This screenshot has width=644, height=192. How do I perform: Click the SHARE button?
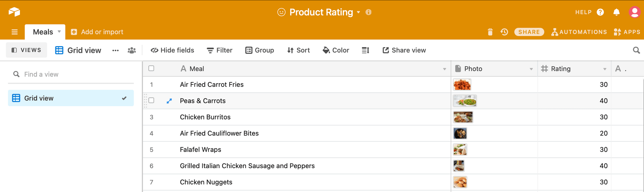529,32
